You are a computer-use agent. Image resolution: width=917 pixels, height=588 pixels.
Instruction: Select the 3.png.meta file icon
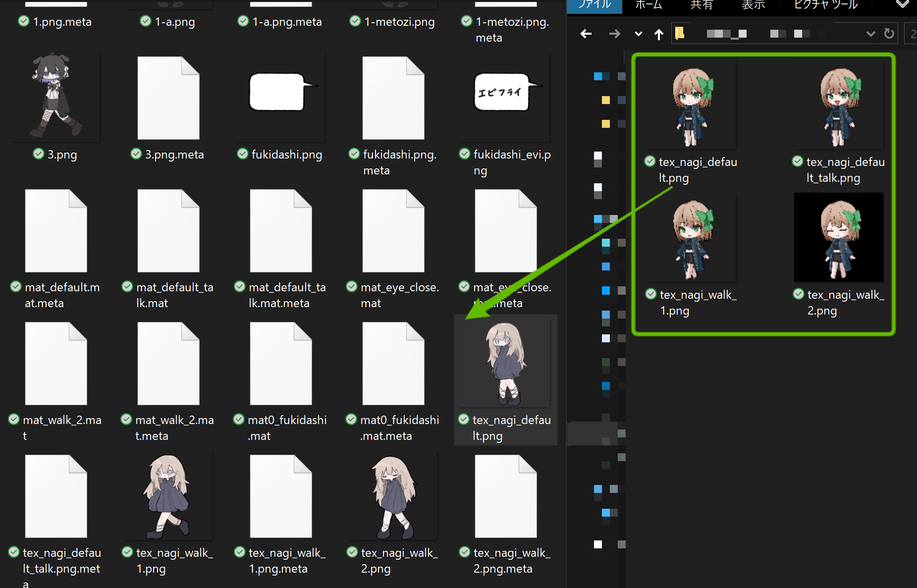click(x=168, y=98)
